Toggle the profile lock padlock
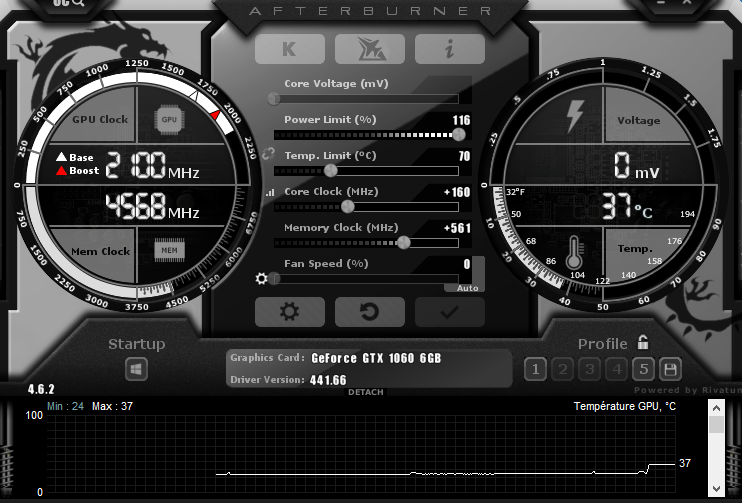Screen dimensions: 742x503 [643, 342]
